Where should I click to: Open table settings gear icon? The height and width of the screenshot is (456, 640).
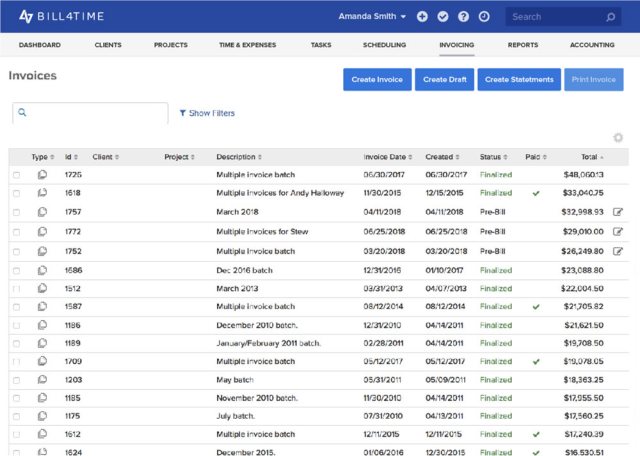618,138
